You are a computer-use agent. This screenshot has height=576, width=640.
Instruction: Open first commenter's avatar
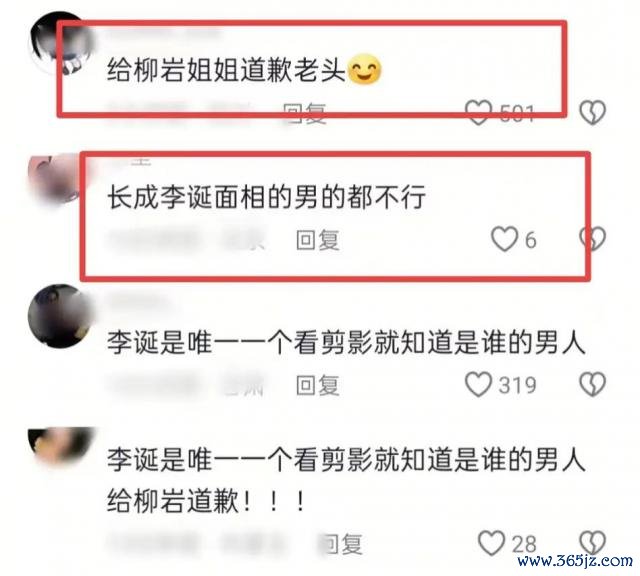pos(60,43)
